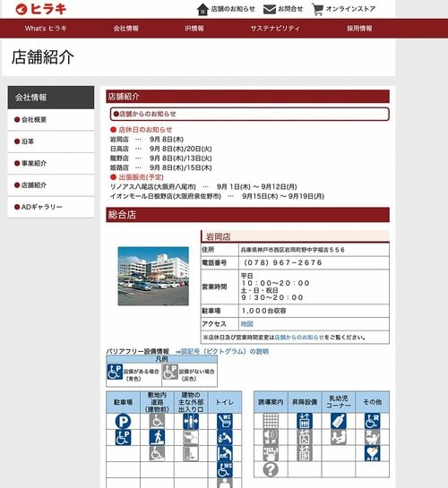
Task: Click the 岩岡店 store name heading
Action: [x=219, y=237]
